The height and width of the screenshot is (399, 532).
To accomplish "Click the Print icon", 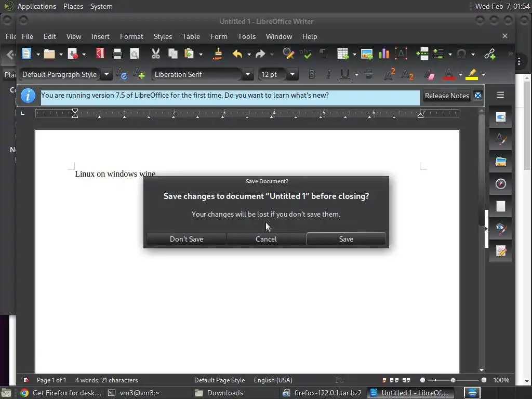I will click(117, 54).
